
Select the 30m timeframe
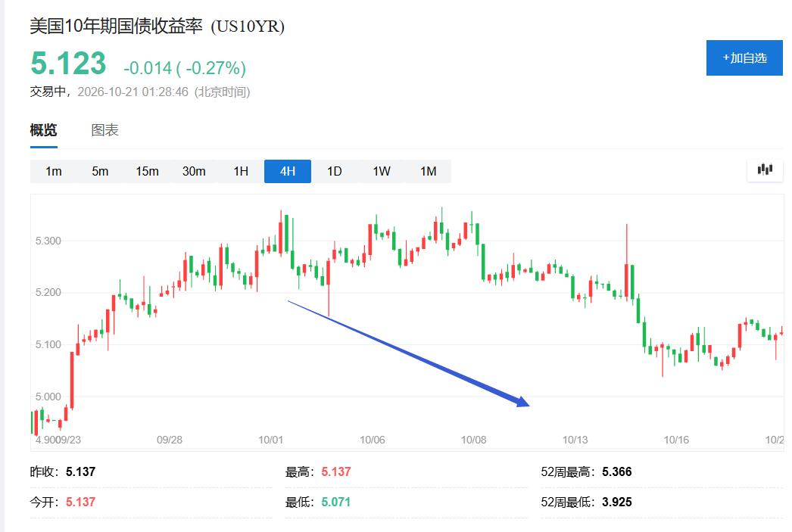point(194,172)
